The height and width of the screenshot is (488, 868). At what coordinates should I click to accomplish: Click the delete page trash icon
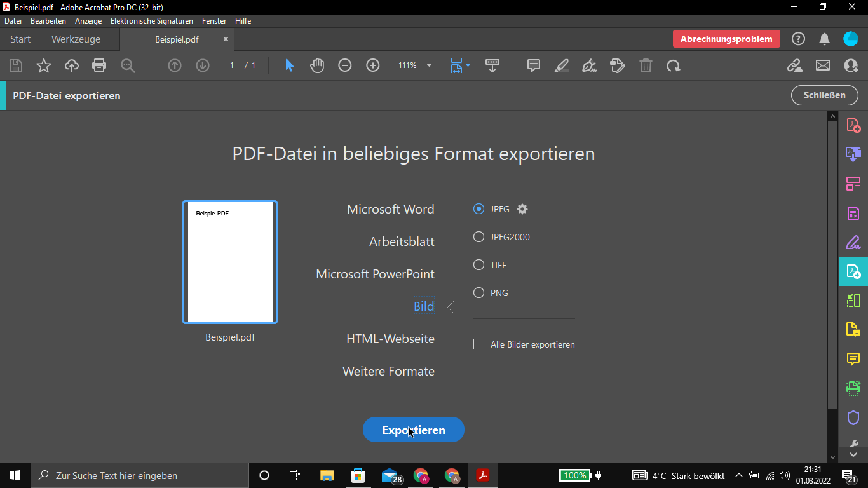pyautogui.click(x=646, y=65)
